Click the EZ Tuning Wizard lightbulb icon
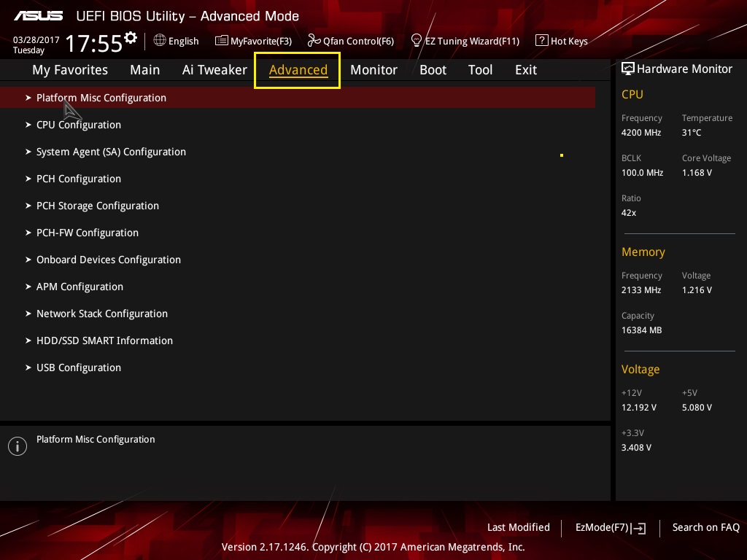 (417, 41)
